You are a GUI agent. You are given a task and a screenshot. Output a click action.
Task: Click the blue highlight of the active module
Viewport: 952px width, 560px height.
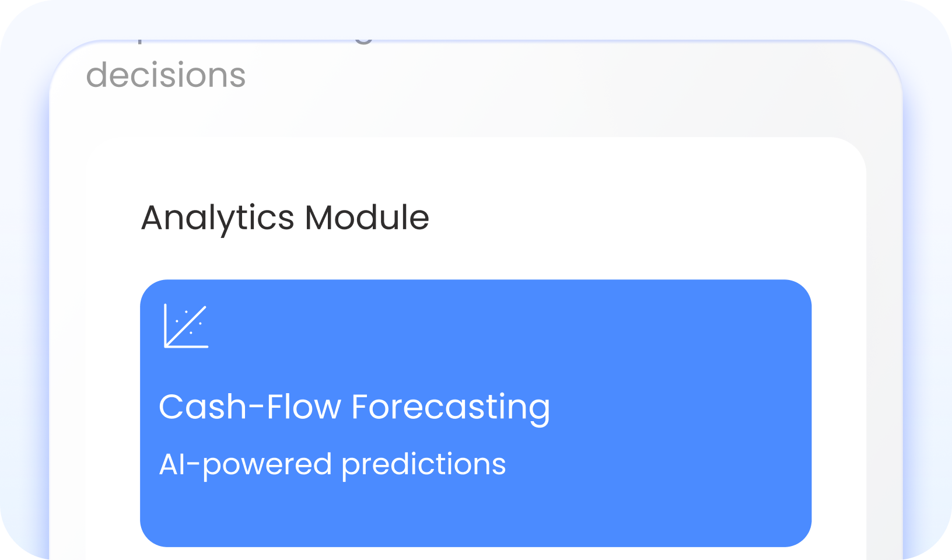[x=671, y=350]
